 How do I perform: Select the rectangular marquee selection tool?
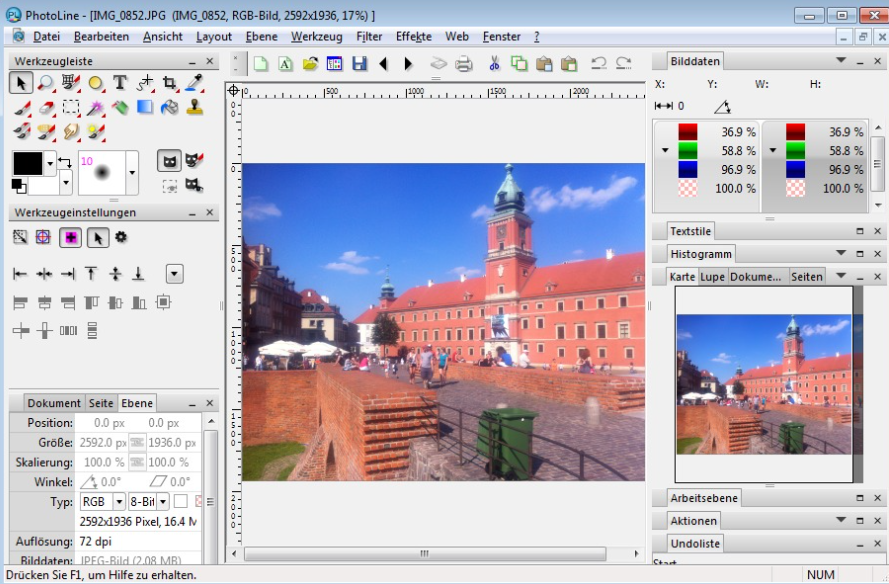tap(71, 107)
